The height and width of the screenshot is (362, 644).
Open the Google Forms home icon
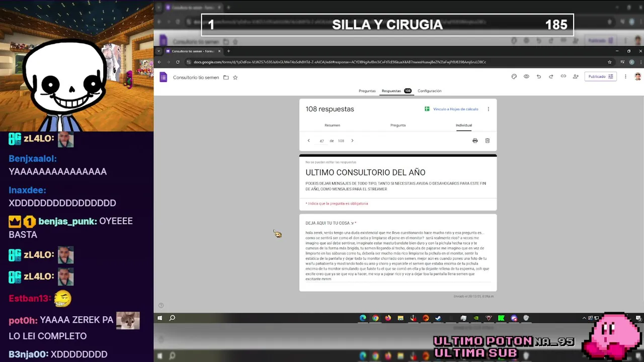pos(163,77)
